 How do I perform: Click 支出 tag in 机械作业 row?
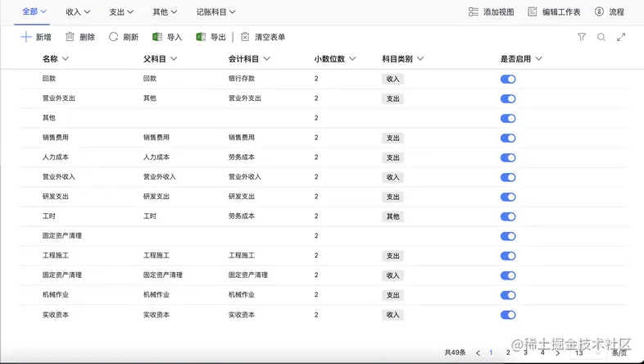392,295
